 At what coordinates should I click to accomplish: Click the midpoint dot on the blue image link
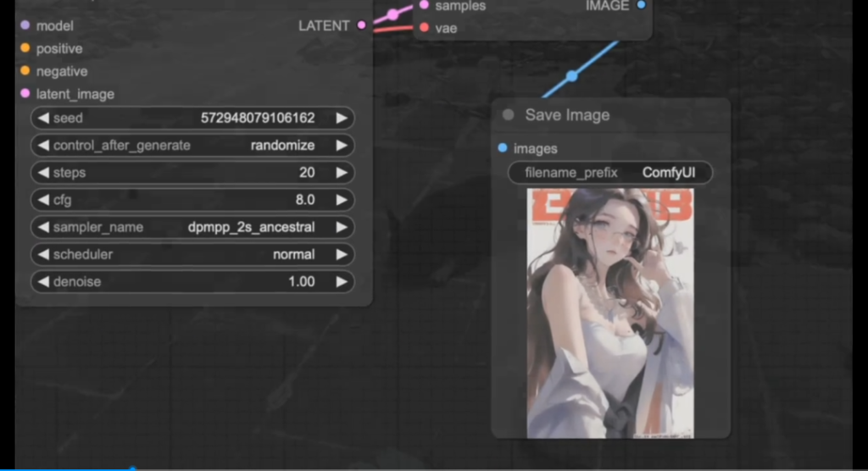click(x=572, y=76)
